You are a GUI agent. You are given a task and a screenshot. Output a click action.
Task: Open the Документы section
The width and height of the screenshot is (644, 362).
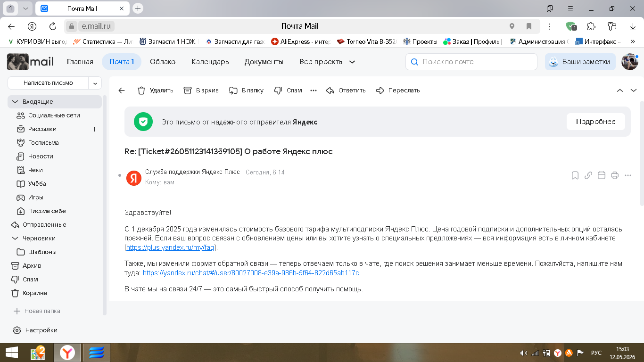(x=264, y=62)
